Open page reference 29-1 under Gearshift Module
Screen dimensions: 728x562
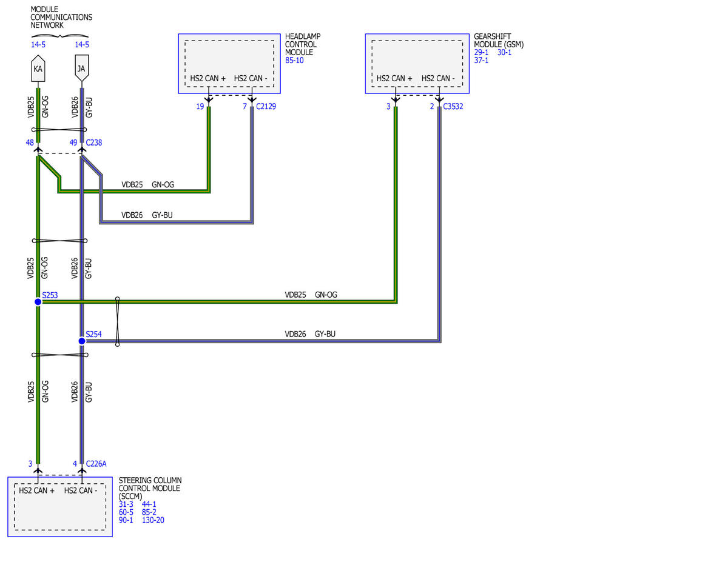(481, 53)
